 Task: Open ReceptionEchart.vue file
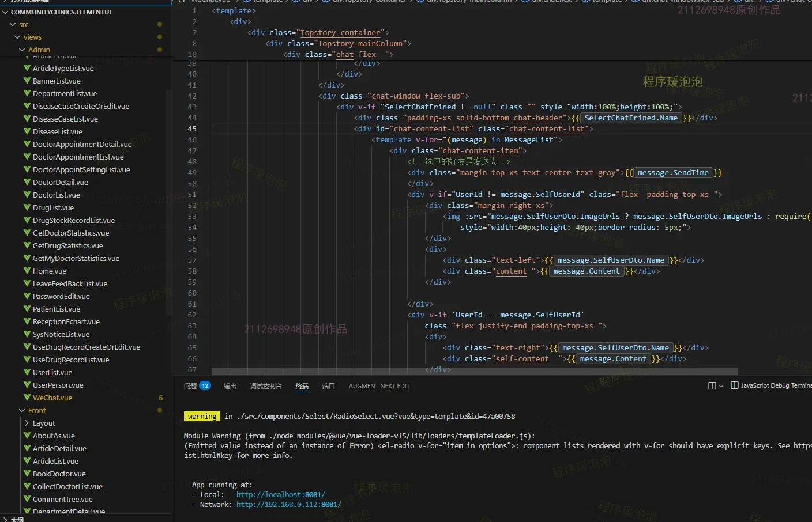pyautogui.click(x=66, y=321)
